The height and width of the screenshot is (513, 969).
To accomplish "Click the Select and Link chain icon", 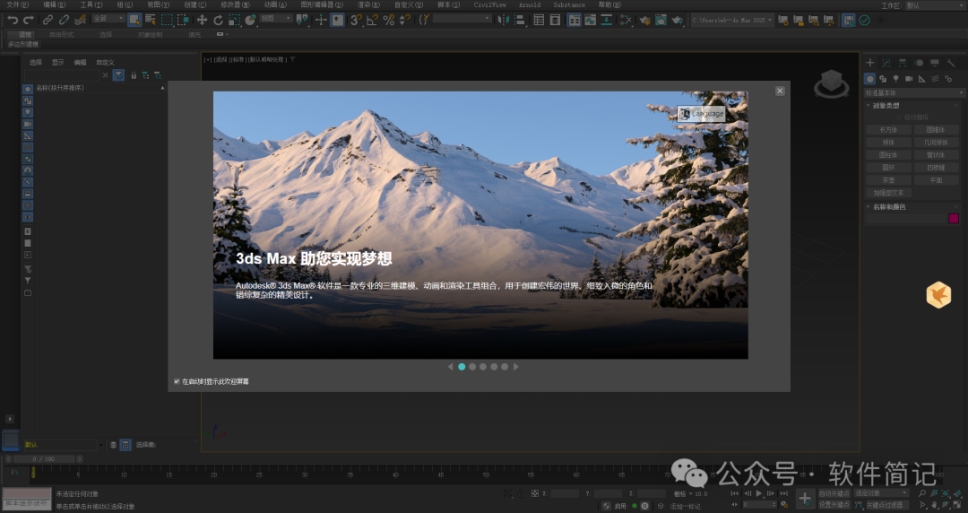I will [48, 20].
